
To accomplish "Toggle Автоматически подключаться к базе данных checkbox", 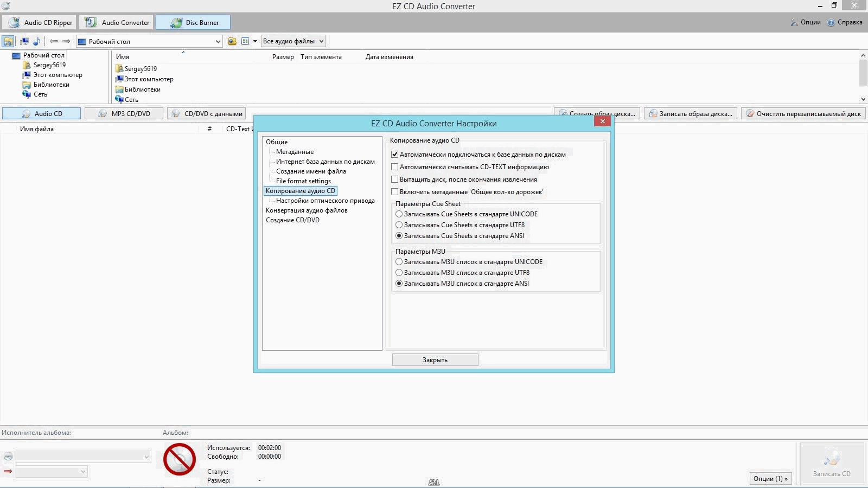I will click(x=395, y=155).
